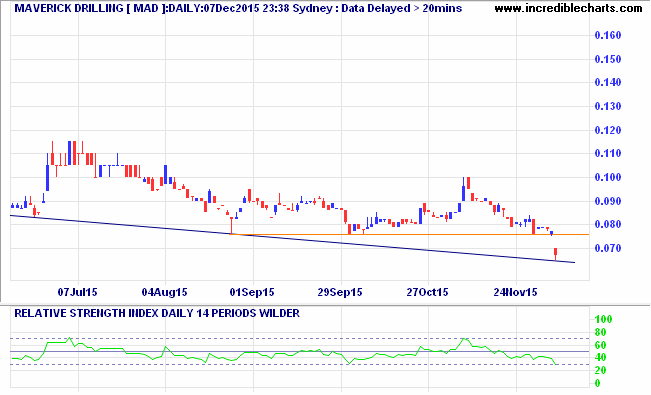651x395 pixels.
Task: Click the tall red candle peak near 0.100
Action: [x=468, y=183]
